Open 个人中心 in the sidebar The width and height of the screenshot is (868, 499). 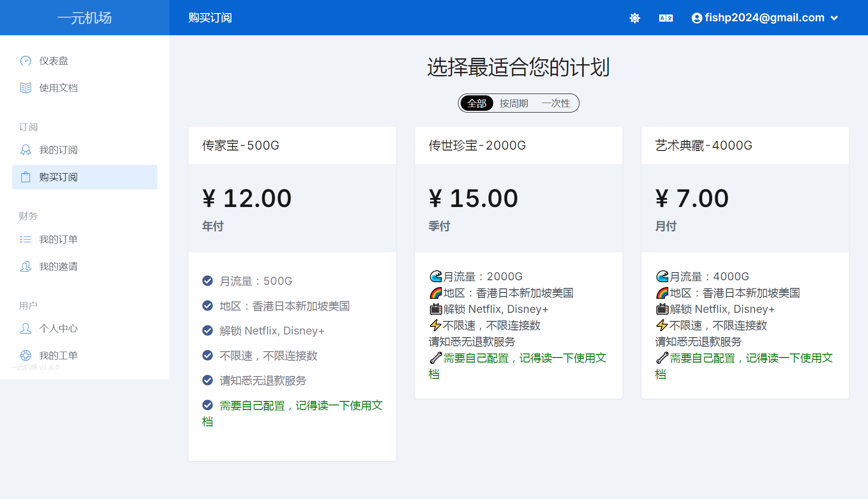(58, 329)
